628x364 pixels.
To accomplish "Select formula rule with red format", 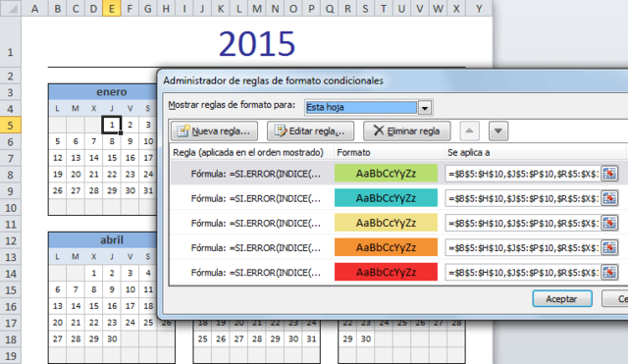I will pyautogui.click(x=255, y=273).
